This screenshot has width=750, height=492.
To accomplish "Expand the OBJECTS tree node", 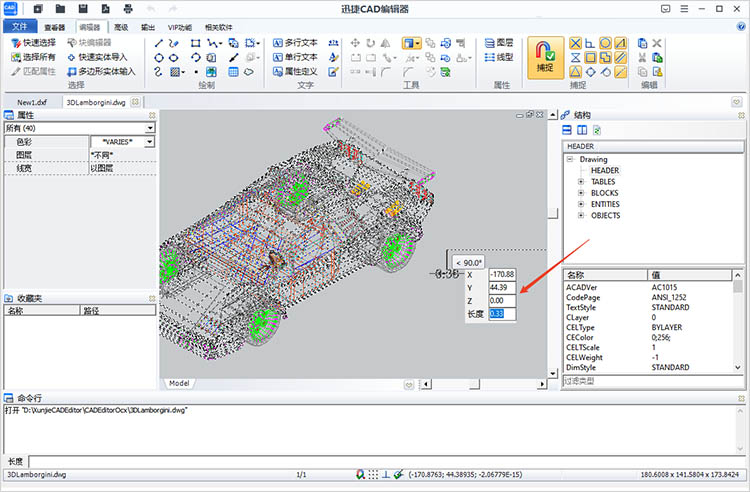I will click(581, 216).
